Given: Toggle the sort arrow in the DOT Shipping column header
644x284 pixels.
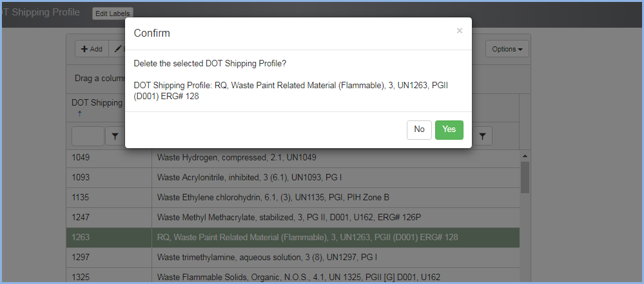Looking at the screenshot, I should pos(80,113).
